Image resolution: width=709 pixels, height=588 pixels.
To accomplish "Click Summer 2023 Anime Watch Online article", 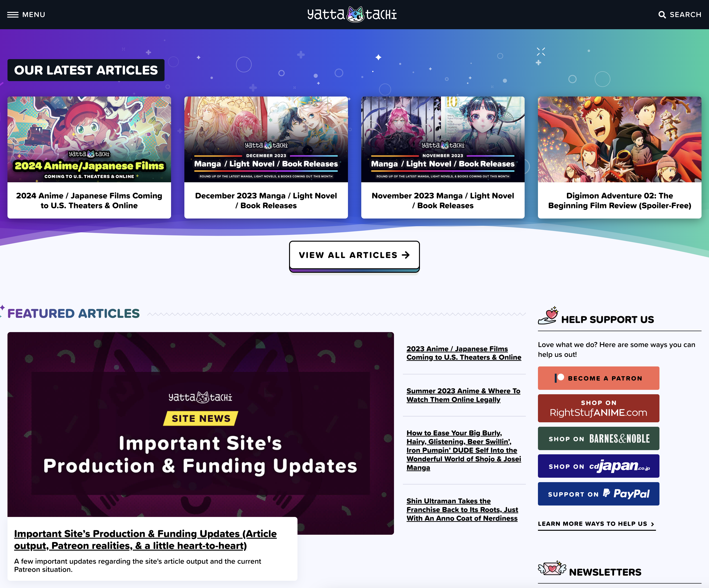I will click(x=463, y=395).
